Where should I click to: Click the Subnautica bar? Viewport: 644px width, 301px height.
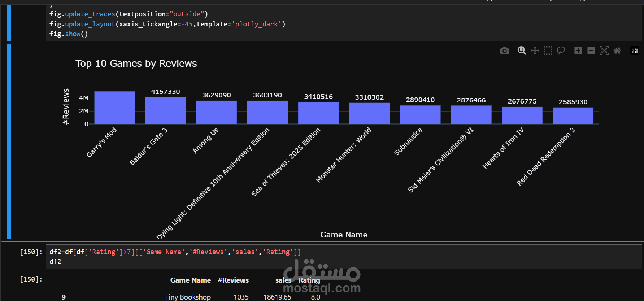click(x=420, y=115)
